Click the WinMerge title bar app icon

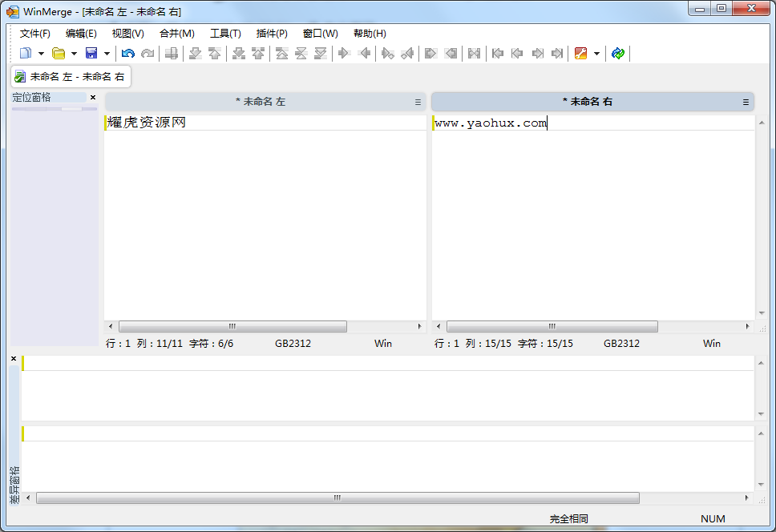point(12,11)
